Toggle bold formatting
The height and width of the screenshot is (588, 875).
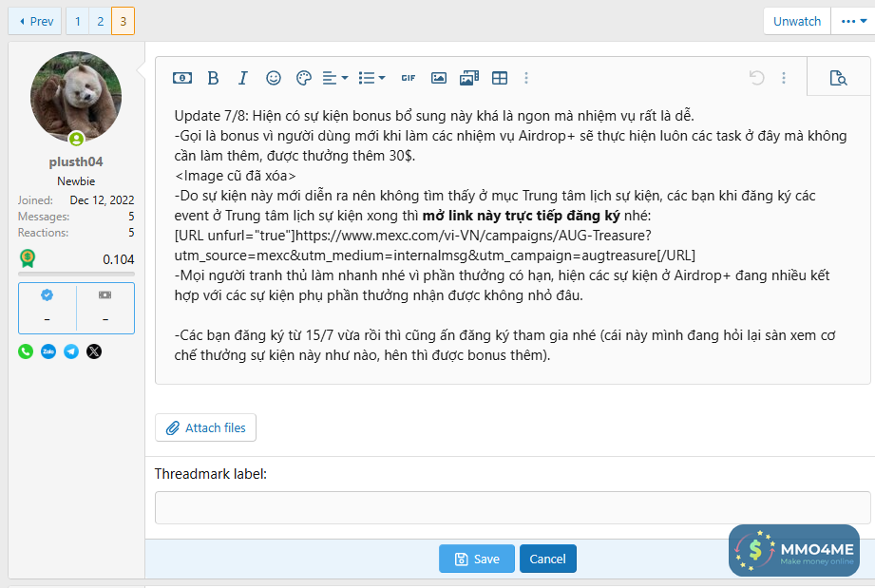pos(213,78)
